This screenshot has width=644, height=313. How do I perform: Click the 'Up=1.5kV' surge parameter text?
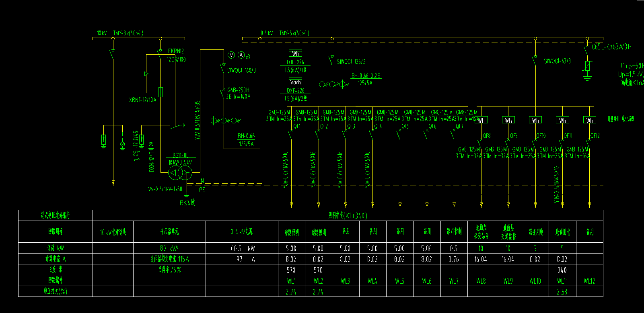pyautogui.click(x=631, y=74)
